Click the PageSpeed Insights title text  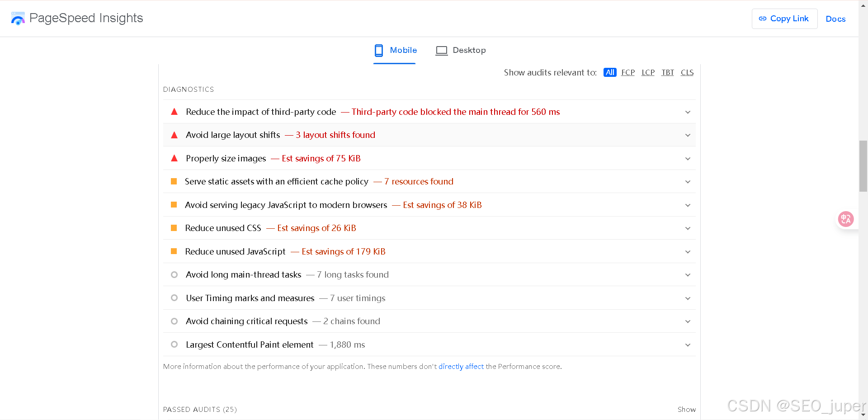[x=86, y=18]
